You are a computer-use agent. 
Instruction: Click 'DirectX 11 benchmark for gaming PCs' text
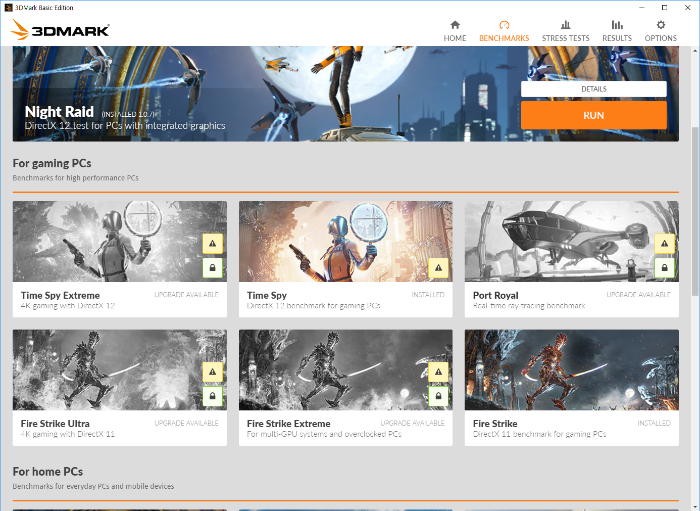point(539,434)
